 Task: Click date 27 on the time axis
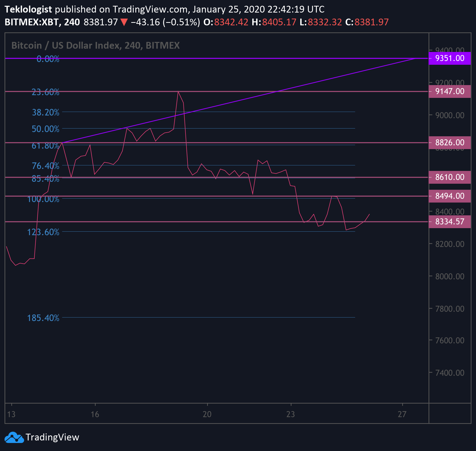(402, 414)
